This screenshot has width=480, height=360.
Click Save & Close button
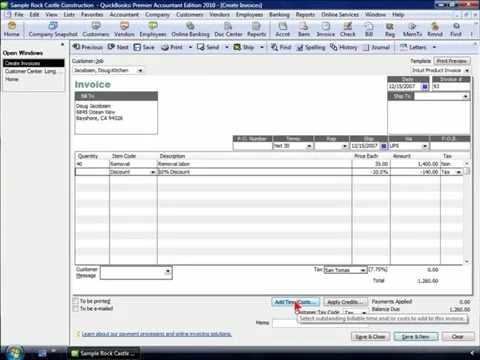(370, 337)
